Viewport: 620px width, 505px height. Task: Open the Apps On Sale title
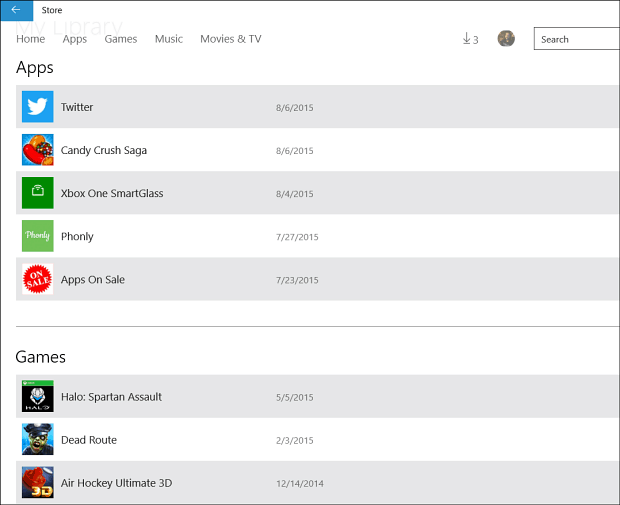(93, 280)
